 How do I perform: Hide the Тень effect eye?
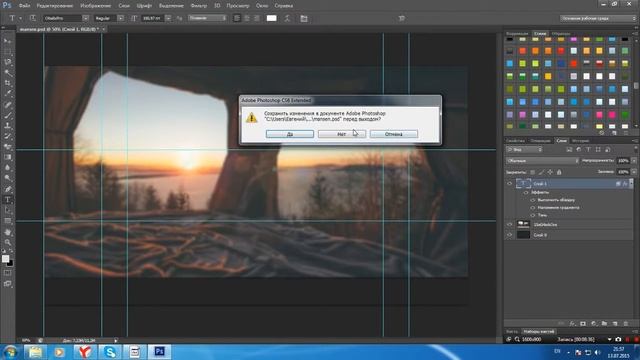point(533,215)
